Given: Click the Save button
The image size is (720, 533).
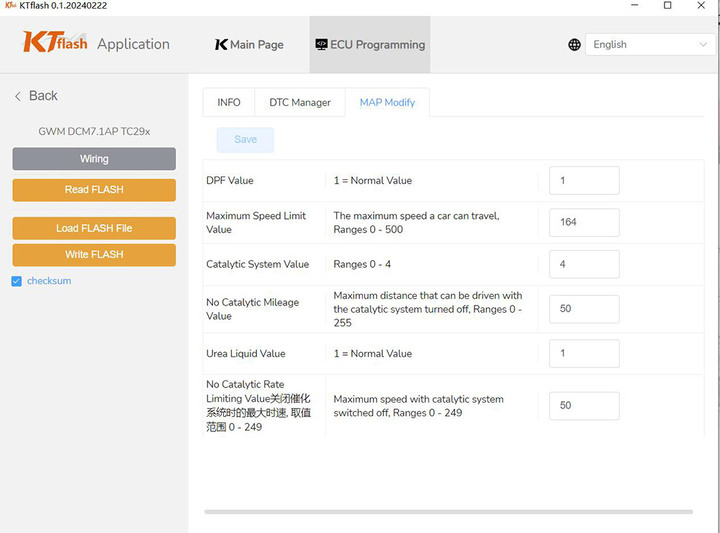Looking at the screenshot, I should point(245,140).
